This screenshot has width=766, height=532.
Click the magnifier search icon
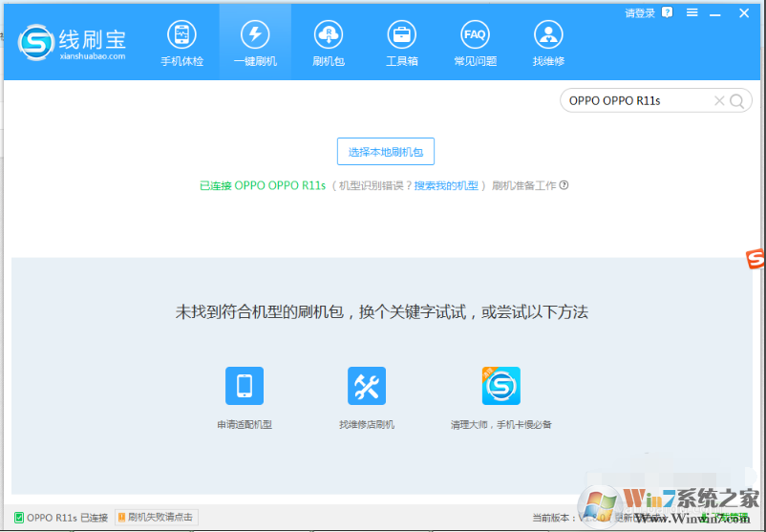pyautogui.click(x=736, y=100)
